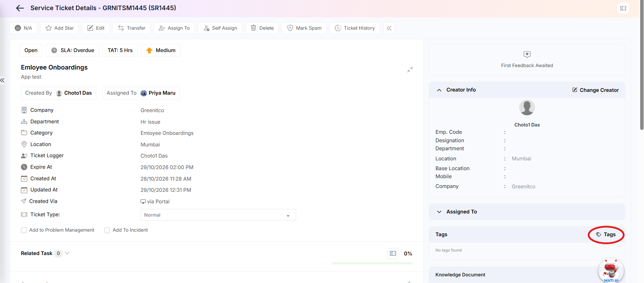This screenshot has height=283, width=644.
Task: Edit the service ticket
Action: [96, 28]
